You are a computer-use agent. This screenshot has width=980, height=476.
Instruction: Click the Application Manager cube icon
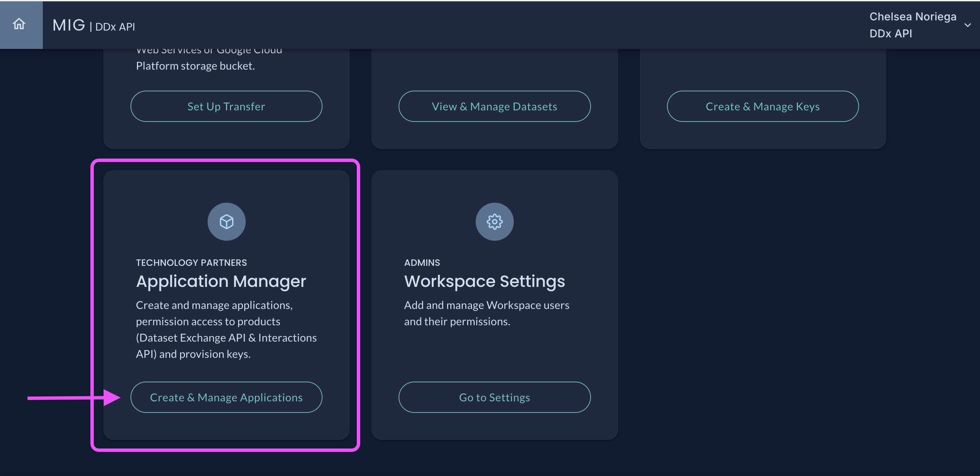click(x=226, y=222)
